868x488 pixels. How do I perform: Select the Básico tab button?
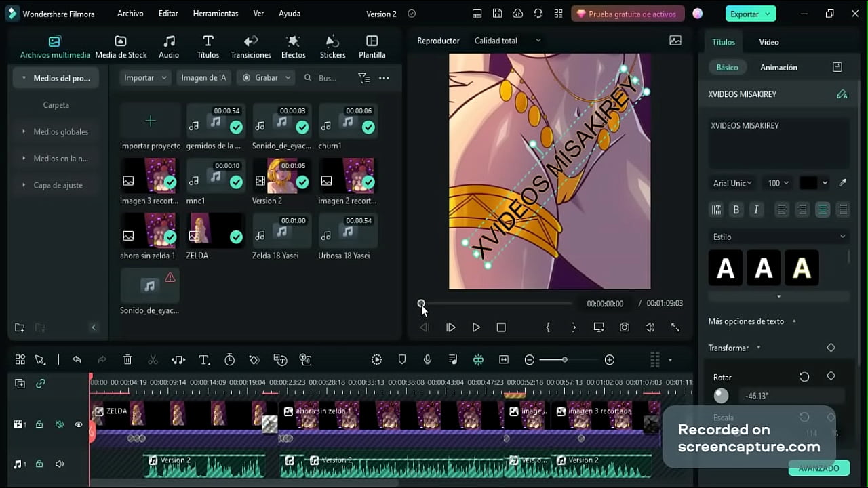point(727,68)
